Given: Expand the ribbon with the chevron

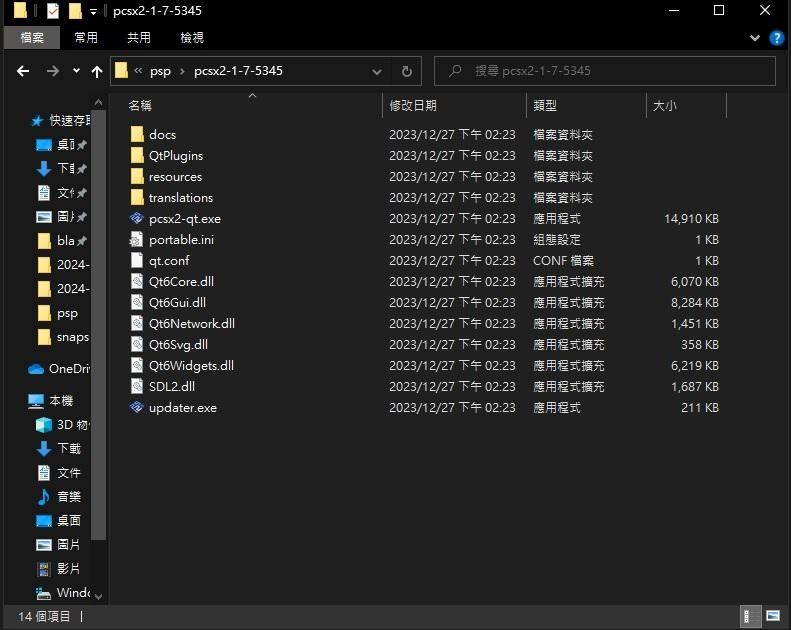Looking at the screenshot, I should coord(755,38).
